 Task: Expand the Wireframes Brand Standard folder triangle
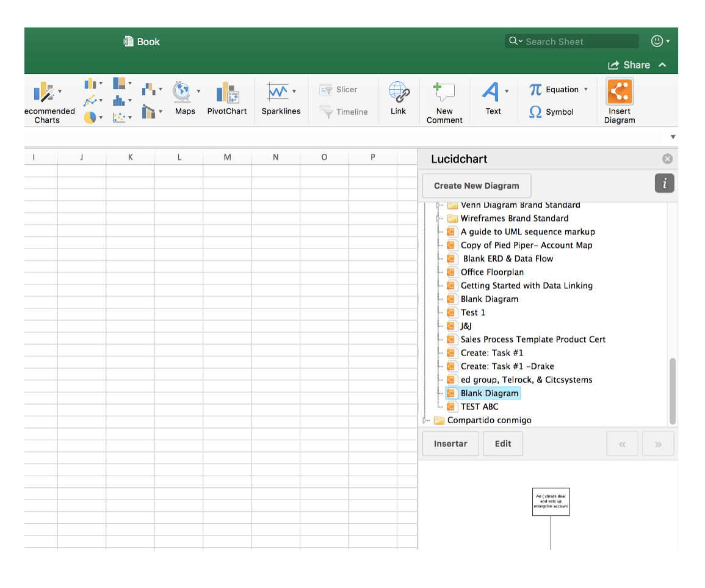(438, 219)
